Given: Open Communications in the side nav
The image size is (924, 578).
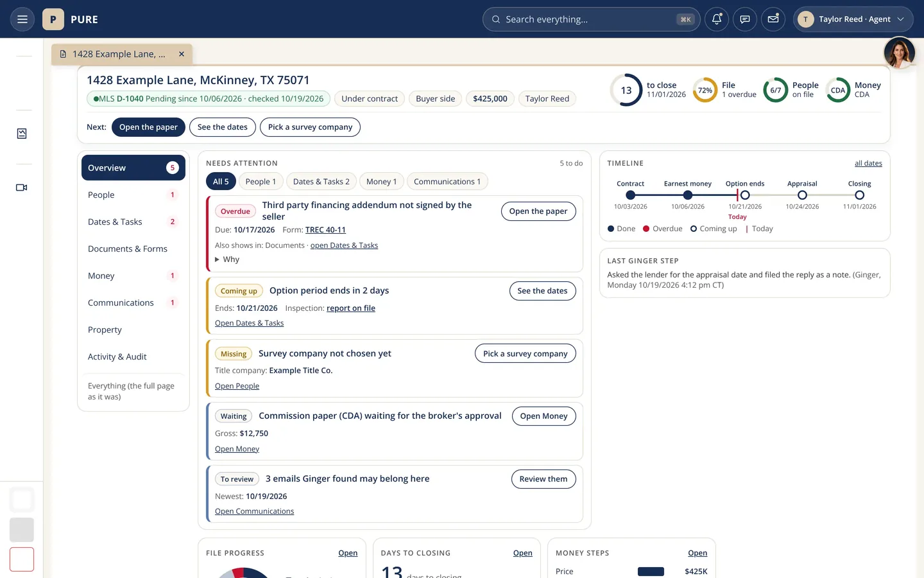Looking at the screenshot, I should tap(133, 302).
